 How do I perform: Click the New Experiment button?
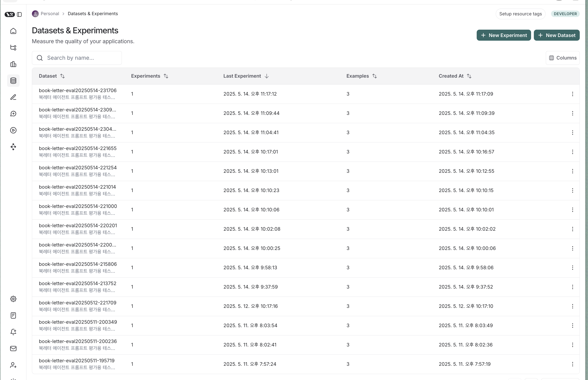(504, 35)
